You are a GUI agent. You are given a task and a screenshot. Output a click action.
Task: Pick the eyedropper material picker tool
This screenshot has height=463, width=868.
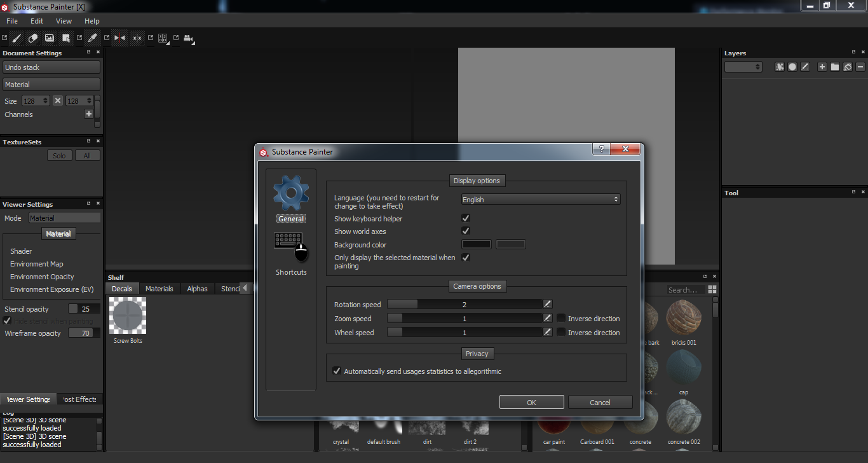tap(92, 38)
